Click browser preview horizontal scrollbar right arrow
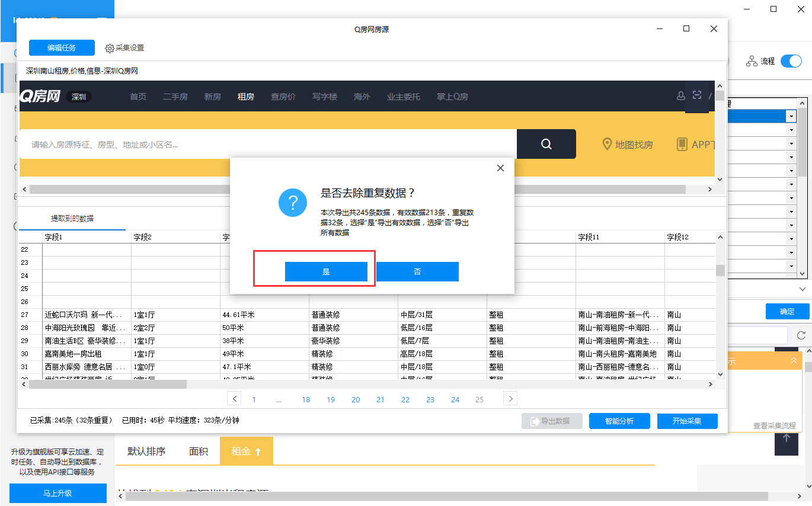Image resolution: width=812 pixels, height=506 pixels. tap(709, 190)
